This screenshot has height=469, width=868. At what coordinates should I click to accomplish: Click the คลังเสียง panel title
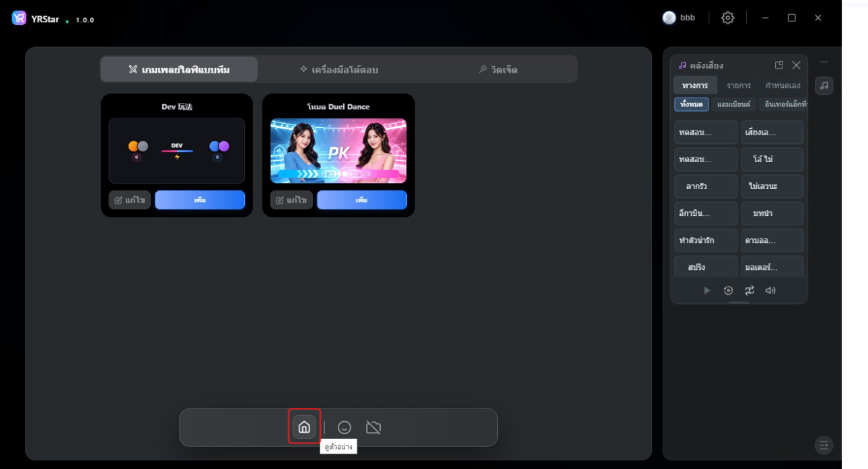click(707, 65)
